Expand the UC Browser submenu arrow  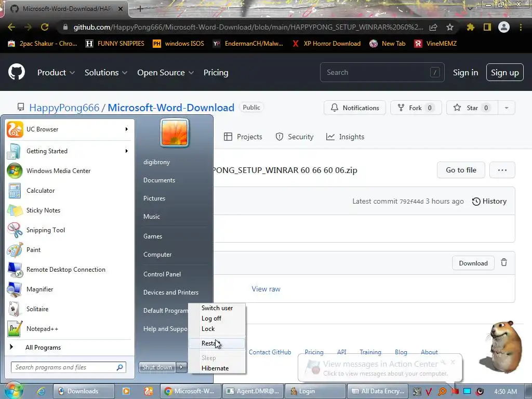127,129
